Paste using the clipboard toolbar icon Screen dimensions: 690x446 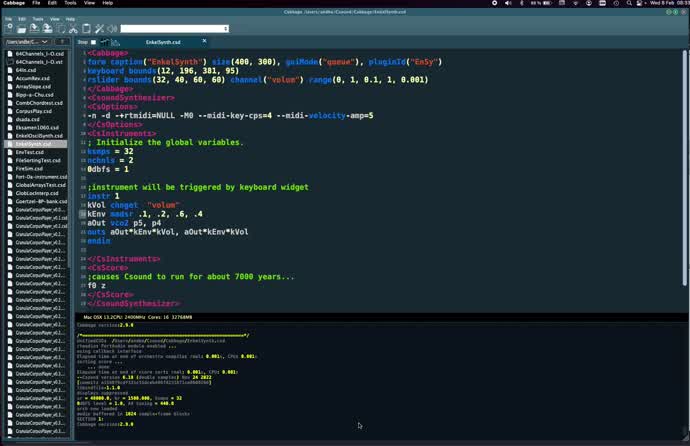pyautogui.click(x=87, y=29)
